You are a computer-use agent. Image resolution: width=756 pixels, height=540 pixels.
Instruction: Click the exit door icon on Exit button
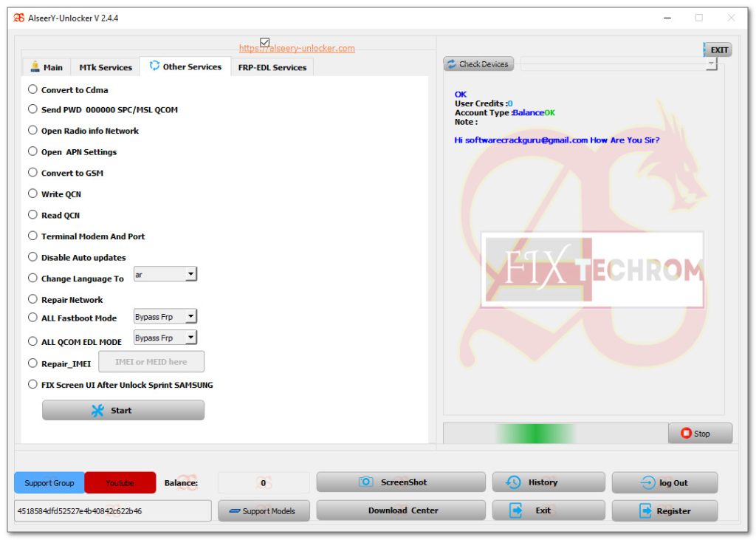tap(516, 510)
